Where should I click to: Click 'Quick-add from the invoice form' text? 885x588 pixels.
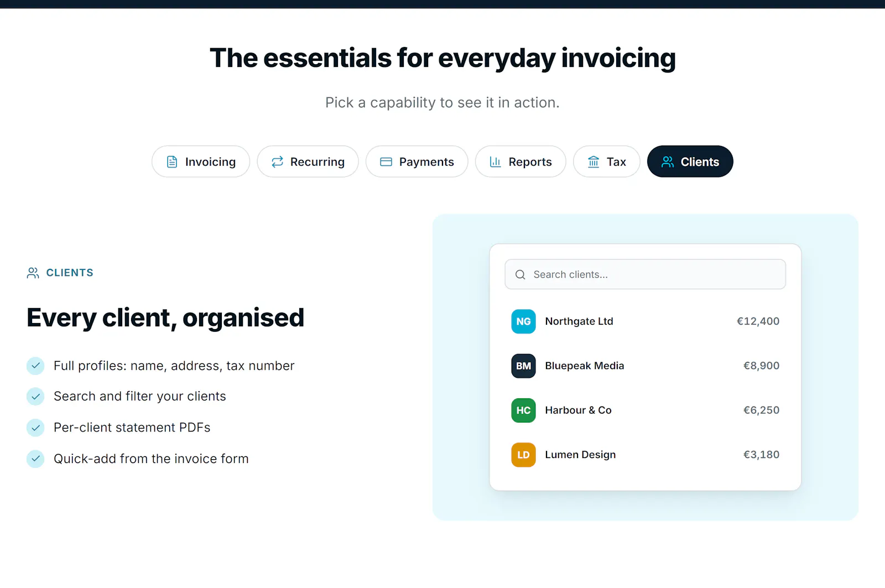click(x=151, y=459)
